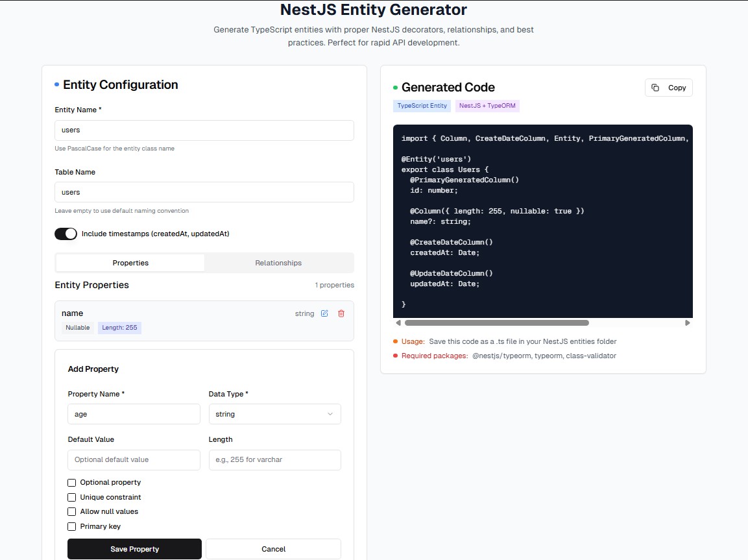Click the Add Property heading
This screenshot has height=560, width=748.
tap(93, 369)
